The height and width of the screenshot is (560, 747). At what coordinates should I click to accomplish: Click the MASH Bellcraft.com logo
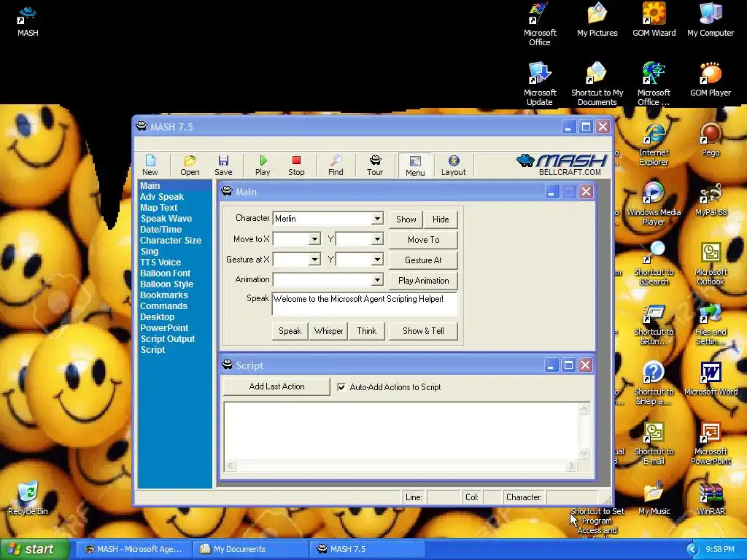(562, 165)
